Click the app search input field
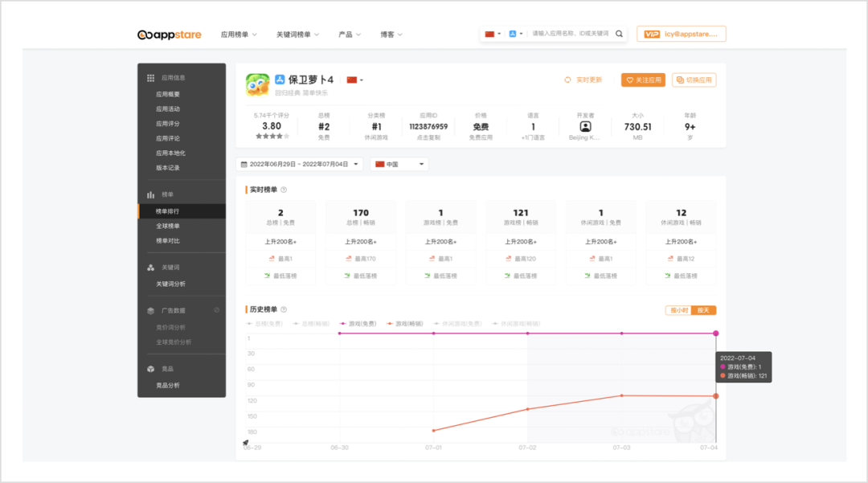Image resolution: width=868 pixels, height=483 pixels. 571,34
